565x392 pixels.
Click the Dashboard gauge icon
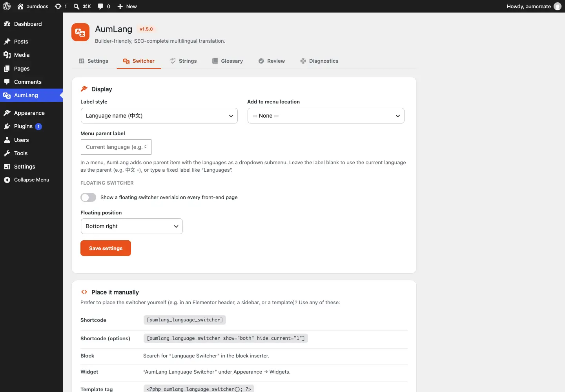click(7, 24)
